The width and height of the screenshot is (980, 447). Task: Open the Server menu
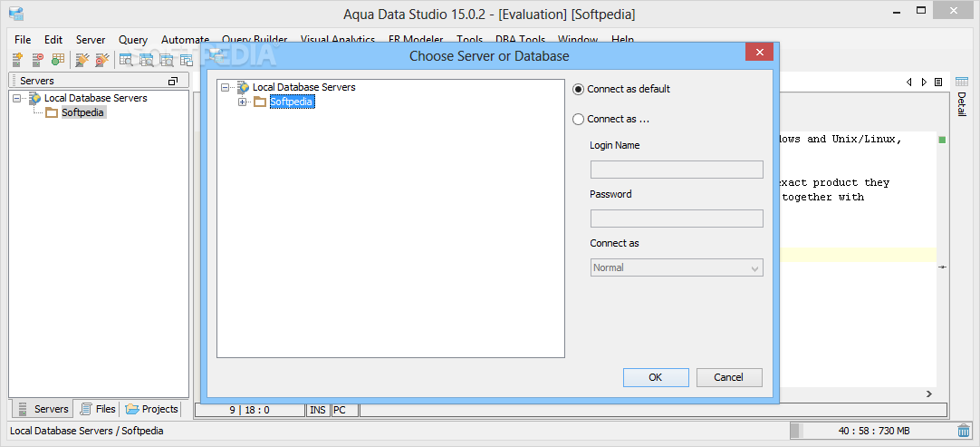[x=91, y=40]
